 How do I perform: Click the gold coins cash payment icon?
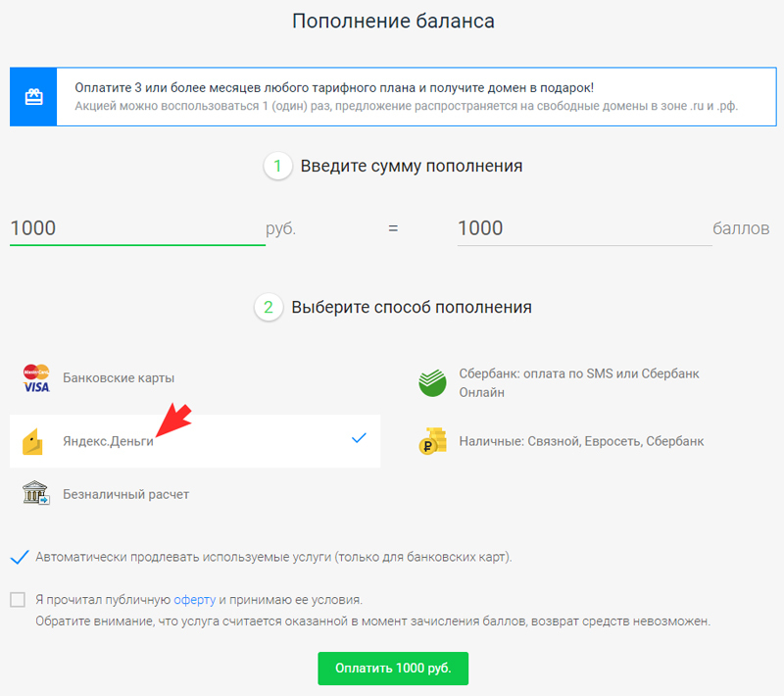(432, 441)
